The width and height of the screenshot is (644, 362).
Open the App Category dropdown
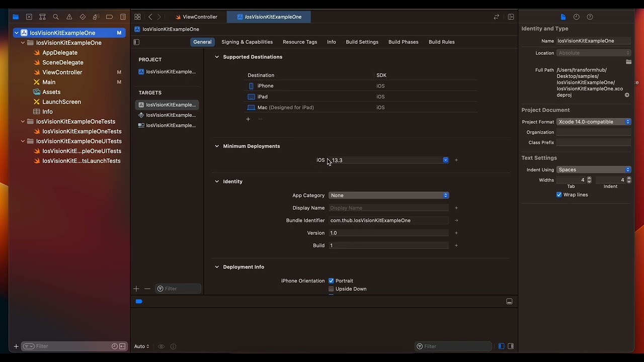(x=388, y=195)
